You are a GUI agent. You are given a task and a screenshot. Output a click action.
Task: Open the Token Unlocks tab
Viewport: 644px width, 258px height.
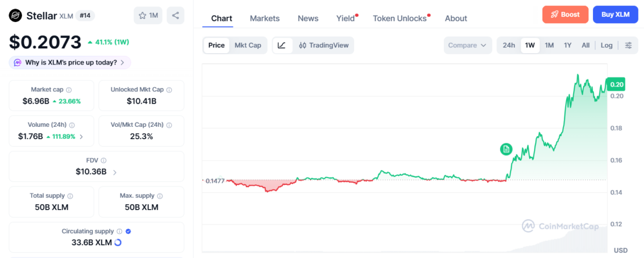click(x=400, y=18)
